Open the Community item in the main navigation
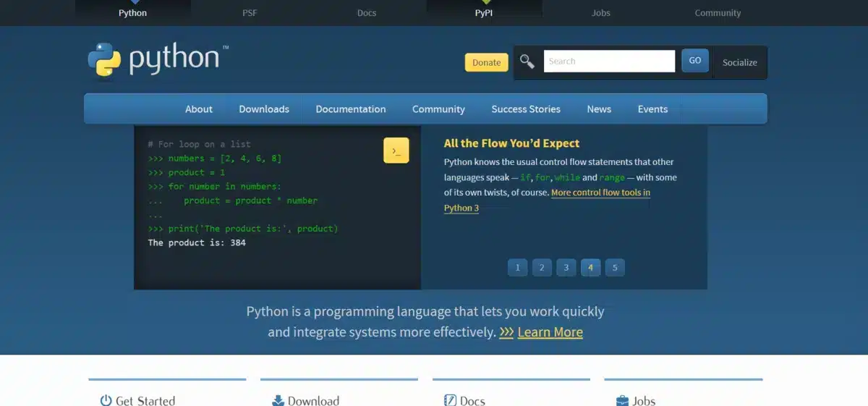This screenshot has width=868, height=406. pyautogui.click(x=438, y=109)
